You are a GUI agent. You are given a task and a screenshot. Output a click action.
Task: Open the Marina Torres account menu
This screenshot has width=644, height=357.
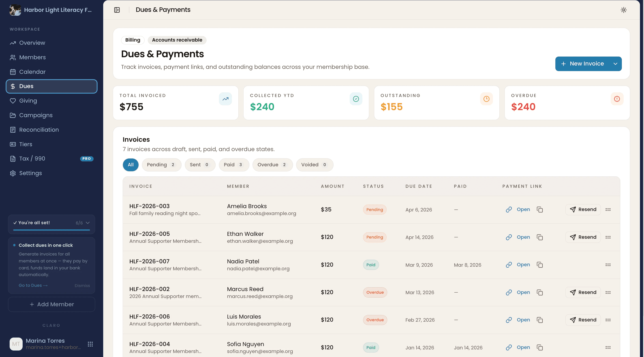coord(90,344)
